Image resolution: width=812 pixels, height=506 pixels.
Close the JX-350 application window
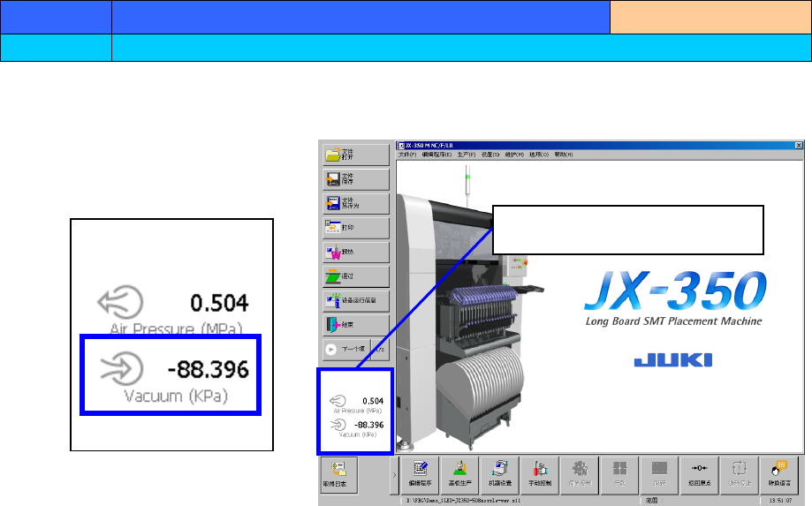pyautogui.click(x=799, y=146)
